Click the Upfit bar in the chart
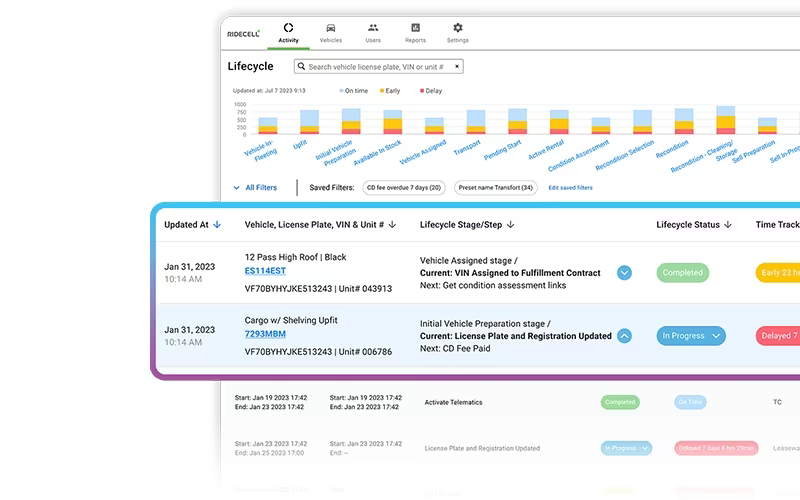Viewport: 800px width, 500px height. coord(309,122)
